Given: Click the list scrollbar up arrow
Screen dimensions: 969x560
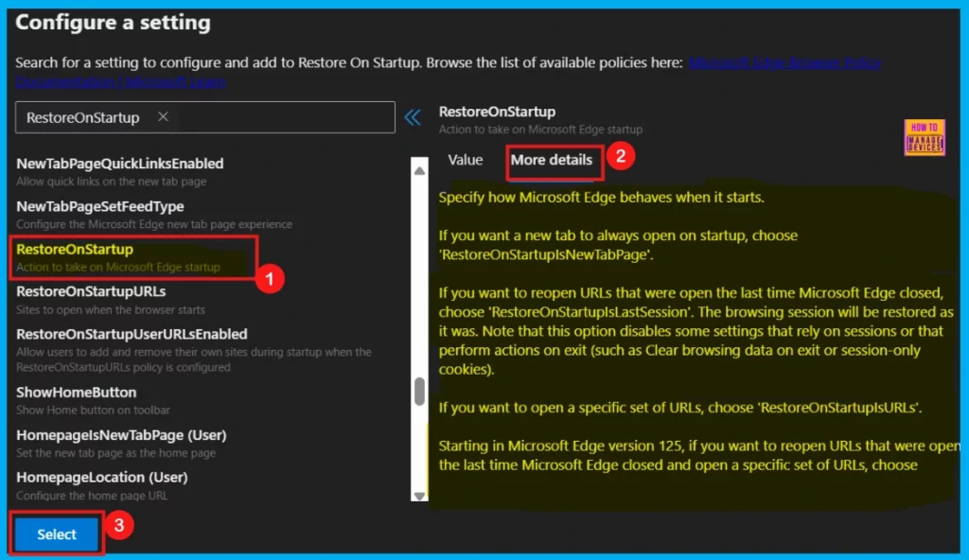Looking at the screenshot, I should coord(419,170).
